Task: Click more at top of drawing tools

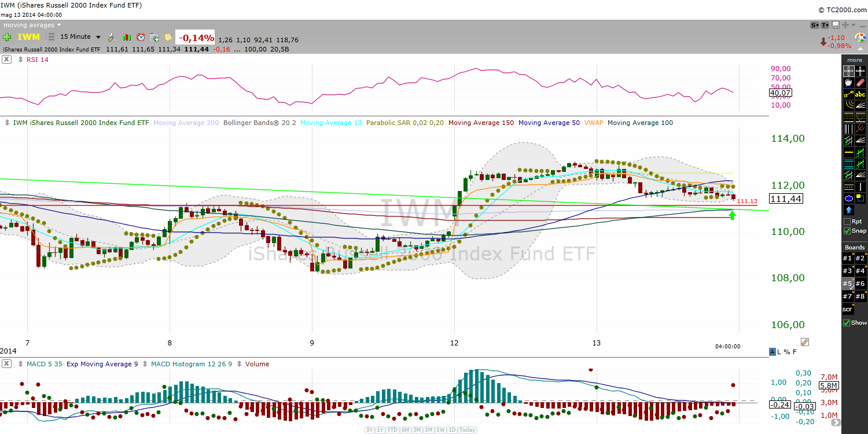Action: tap(855, 60)
